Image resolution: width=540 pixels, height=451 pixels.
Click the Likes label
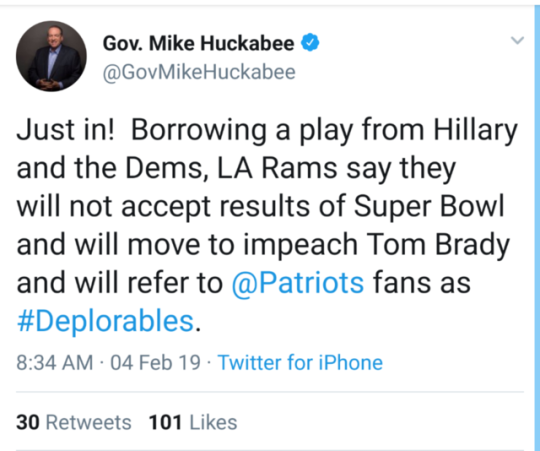click(x=214, y=422)
